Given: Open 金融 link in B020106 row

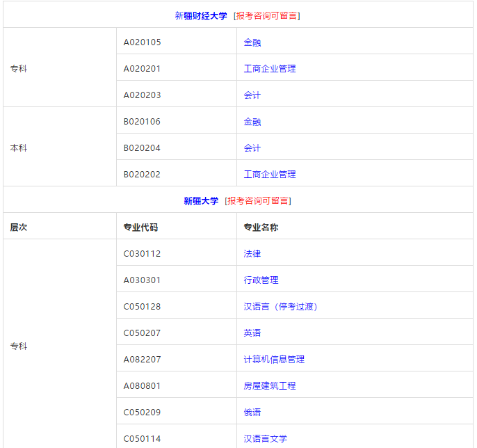Looking at the screenshot, I should pos(252,122).
